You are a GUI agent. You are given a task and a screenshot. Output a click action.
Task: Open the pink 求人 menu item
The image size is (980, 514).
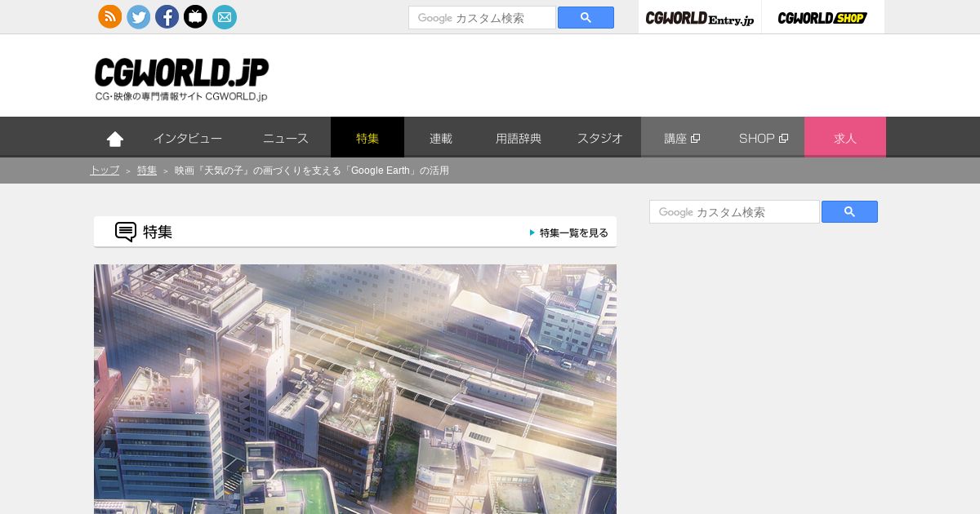point(845,138)
